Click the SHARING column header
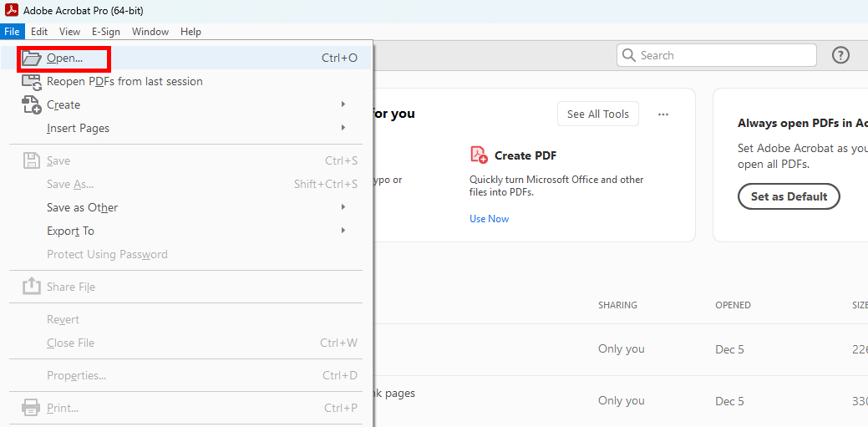 (x=617, y=305)
